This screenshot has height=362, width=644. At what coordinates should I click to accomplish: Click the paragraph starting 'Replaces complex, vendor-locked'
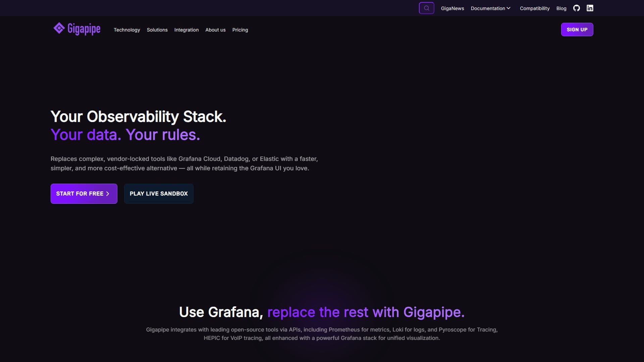click(184, 164)
